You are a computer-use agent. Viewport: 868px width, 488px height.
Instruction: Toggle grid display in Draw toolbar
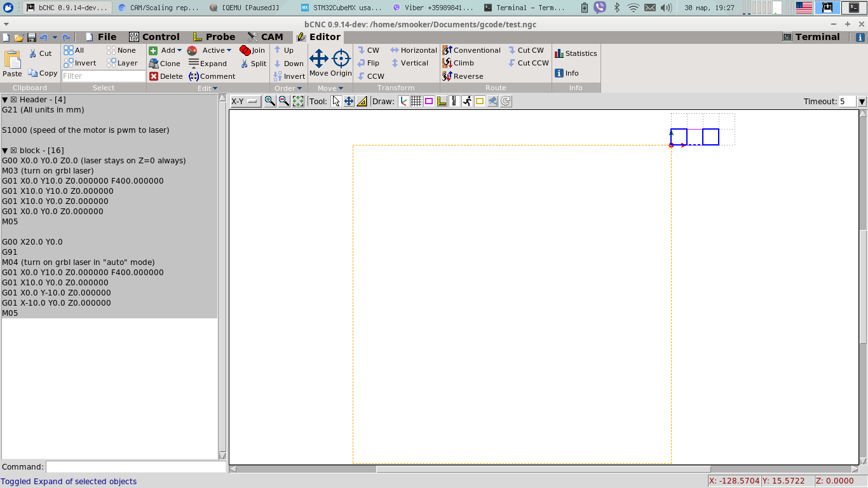[x=416, y=101]
